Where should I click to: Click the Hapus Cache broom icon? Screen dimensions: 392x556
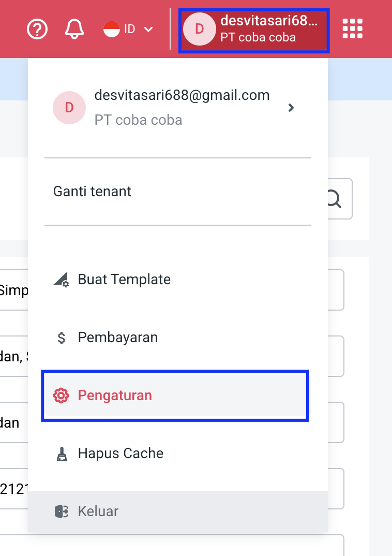(61, 454)
